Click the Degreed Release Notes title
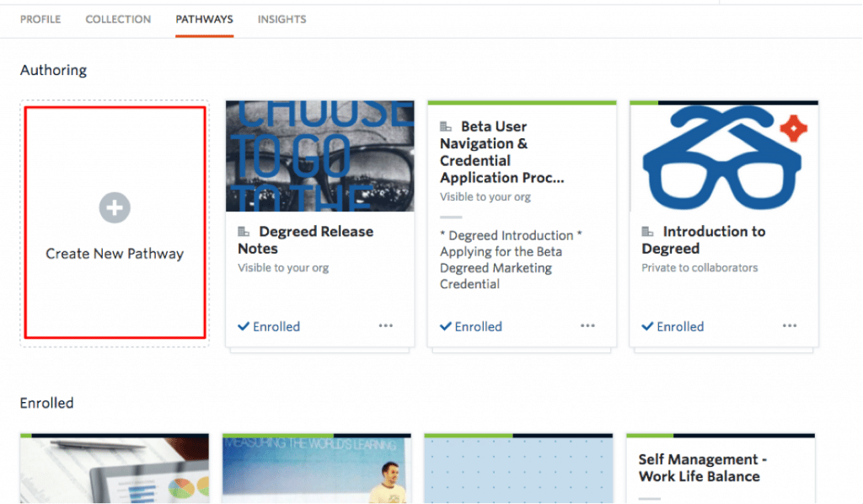Screen dimensions: 863x504 click(x=305, y=240)
